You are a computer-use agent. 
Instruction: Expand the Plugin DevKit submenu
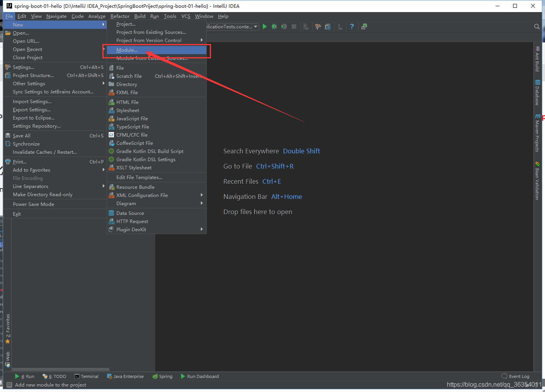click(x=157, y=230)
